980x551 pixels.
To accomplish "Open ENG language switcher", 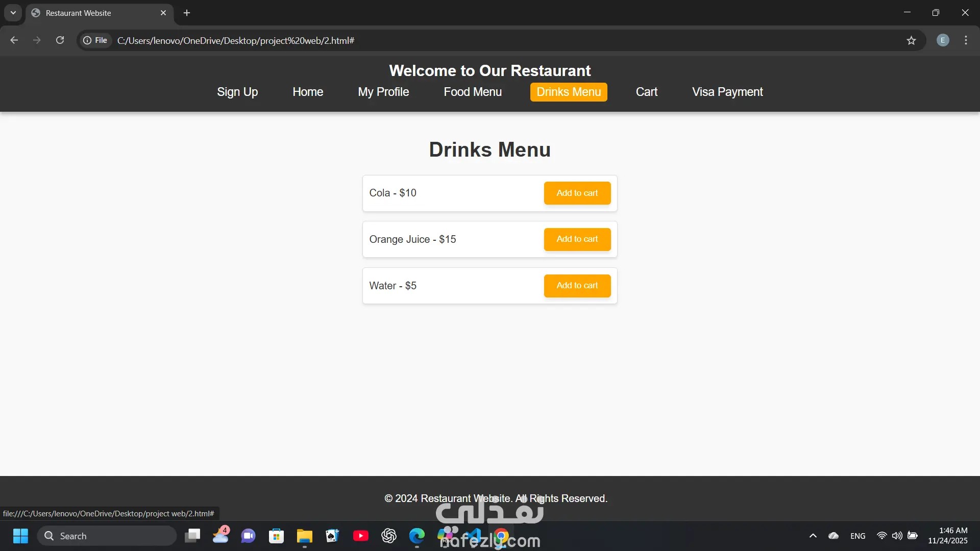I will coord(857,536).
